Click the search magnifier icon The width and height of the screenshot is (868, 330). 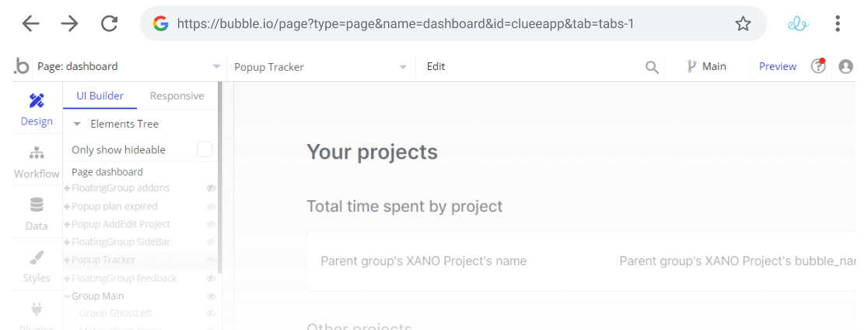pos(652,67)
